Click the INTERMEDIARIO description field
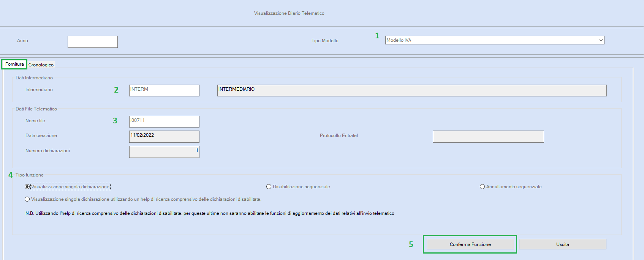Image resolution: width=644 pixels, height=260 pixels. click(412, 90)
